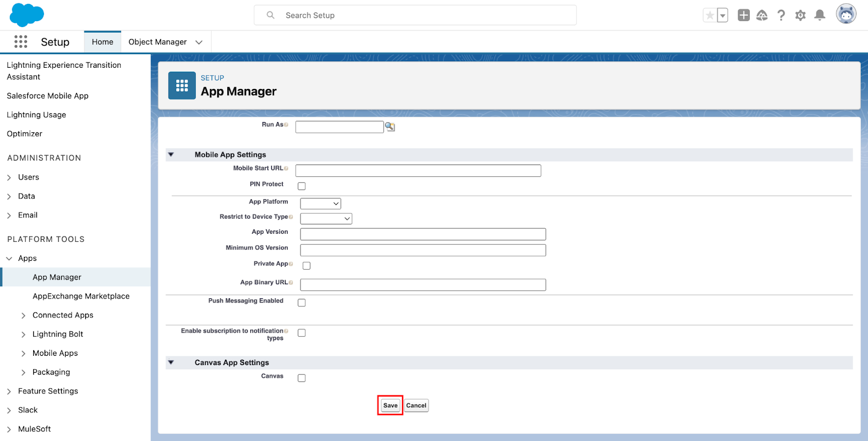Click the Mobile Start URL field
This screenshot has height=441, width=868.
pyautogui.click(x=418, y=171)
